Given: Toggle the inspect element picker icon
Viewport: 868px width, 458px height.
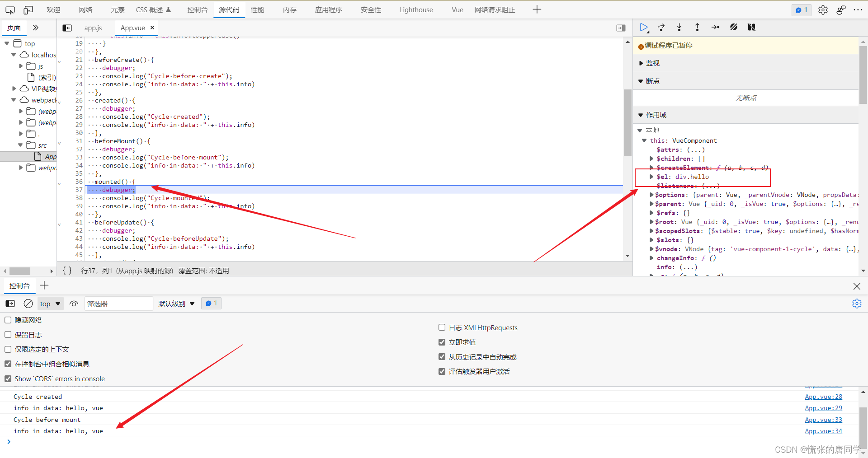Looking at the screenshot, I should [x=10, y=9].
